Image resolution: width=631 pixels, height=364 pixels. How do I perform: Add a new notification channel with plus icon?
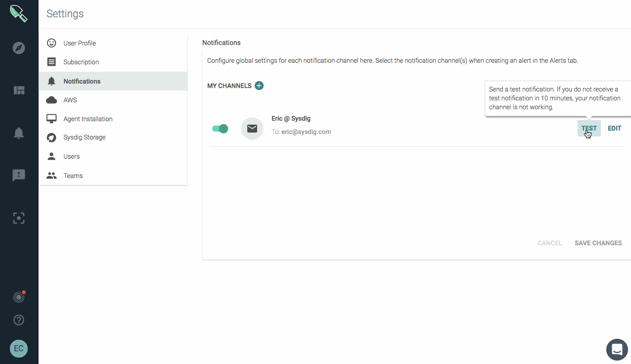[259, 86]
